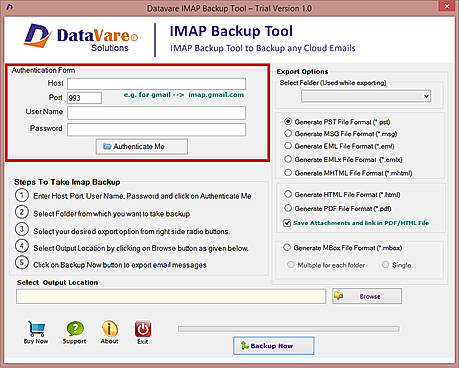Viewport: 459px width, 368px height.
Task: Click the Backup Now button
Action: tap(274, 346)
